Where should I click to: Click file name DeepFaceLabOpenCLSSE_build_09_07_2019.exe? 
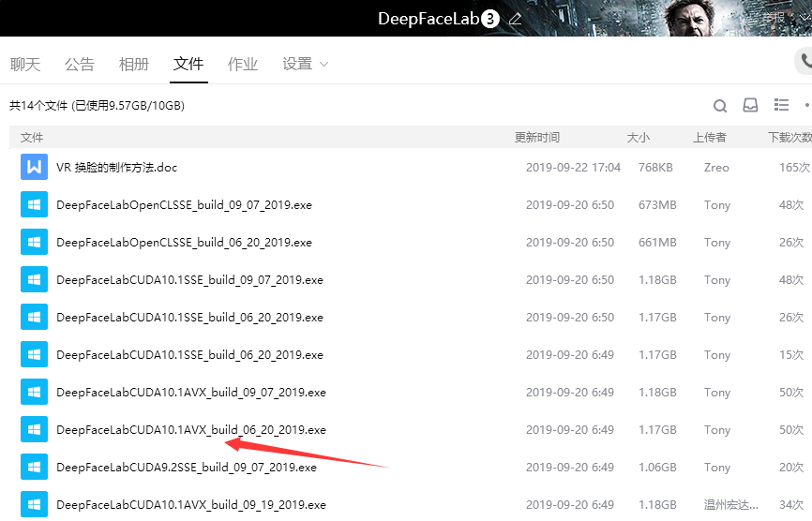(x=185, y=205)
